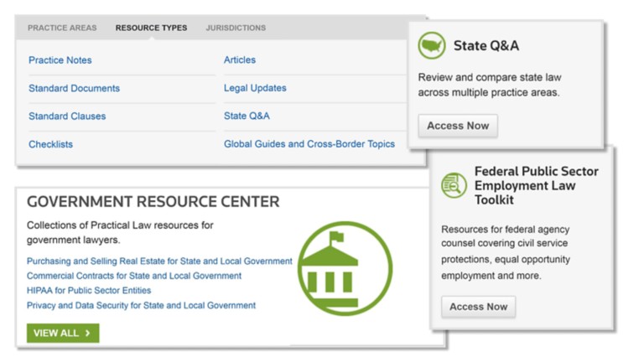644x362 pixels.
Task: Open Global Guides and Cross-Border Topics
Action: coord(309,144)
